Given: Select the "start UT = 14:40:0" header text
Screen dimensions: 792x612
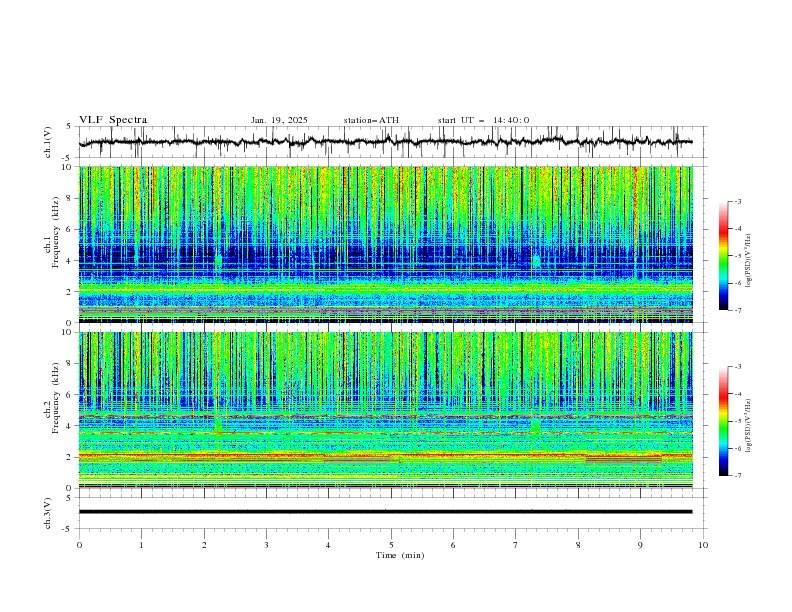Looking at the screenshot, I should pos(483,120).
